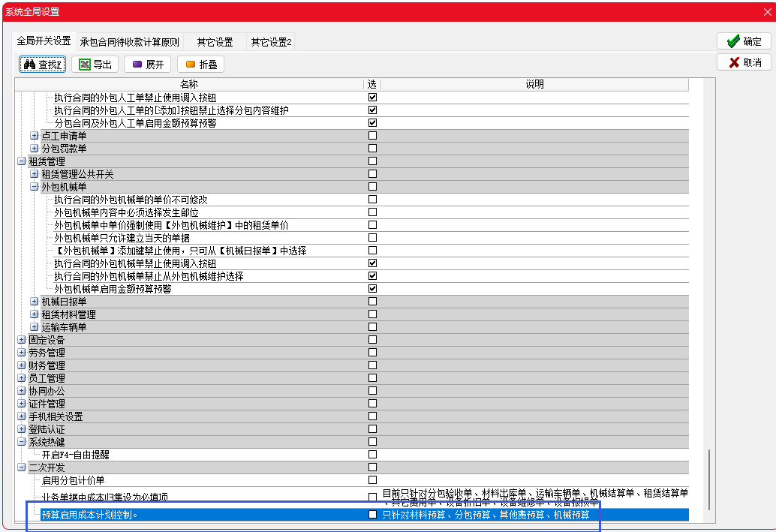The width and height of the screenshot is (776, 532).
Task: Select the 启用分包计价单 row
Action: click(74, 480)
